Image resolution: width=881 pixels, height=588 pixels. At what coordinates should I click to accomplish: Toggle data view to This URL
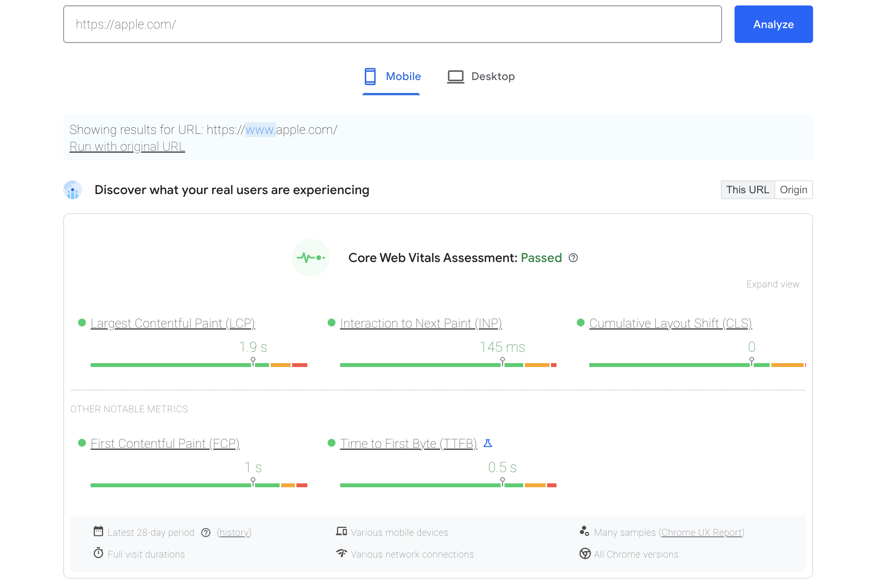747,190
